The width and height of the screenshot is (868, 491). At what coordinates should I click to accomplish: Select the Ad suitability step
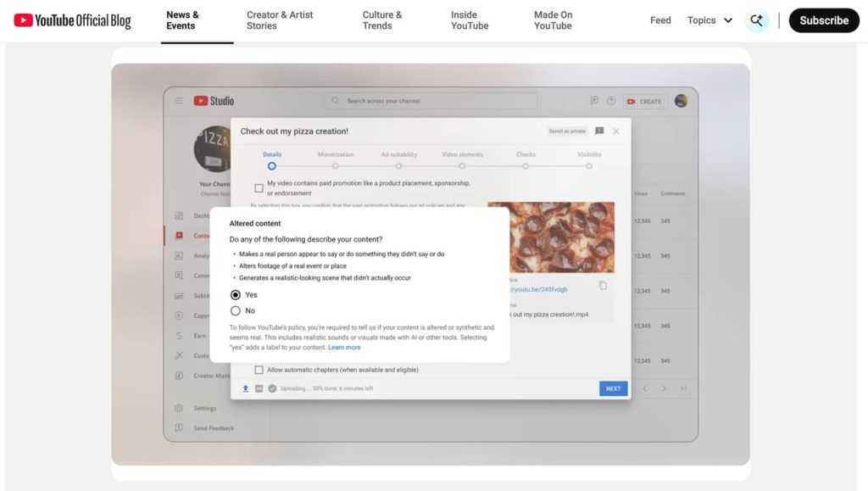(x=398, y=160)
